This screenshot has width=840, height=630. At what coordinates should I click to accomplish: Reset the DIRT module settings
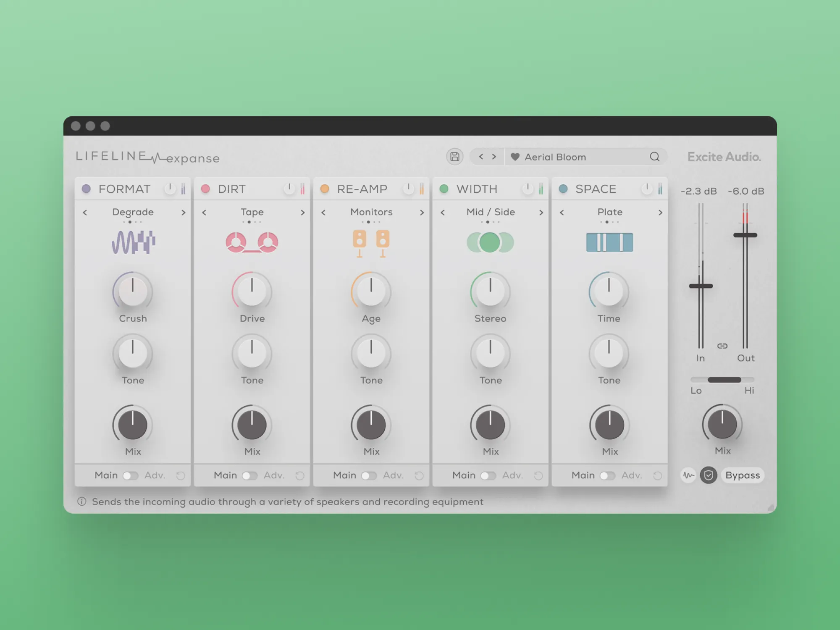[300, 476]
